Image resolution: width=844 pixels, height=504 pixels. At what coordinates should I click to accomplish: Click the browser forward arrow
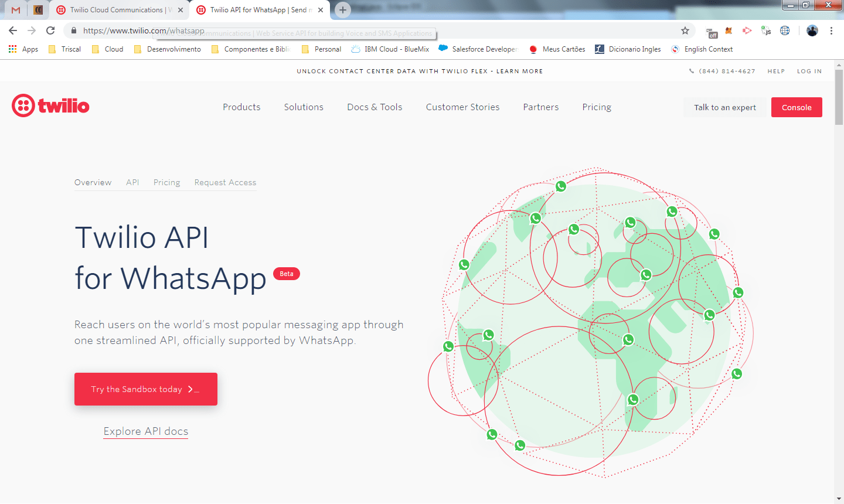pos(32,30)
